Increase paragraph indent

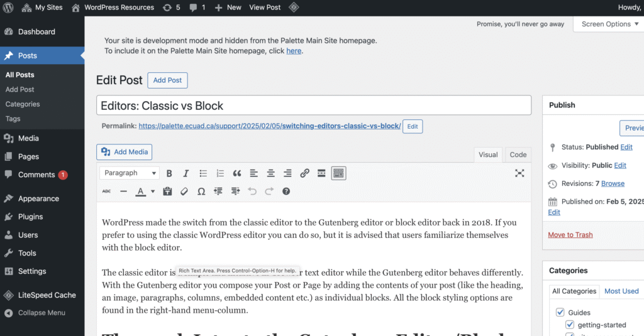click(235, 191)
